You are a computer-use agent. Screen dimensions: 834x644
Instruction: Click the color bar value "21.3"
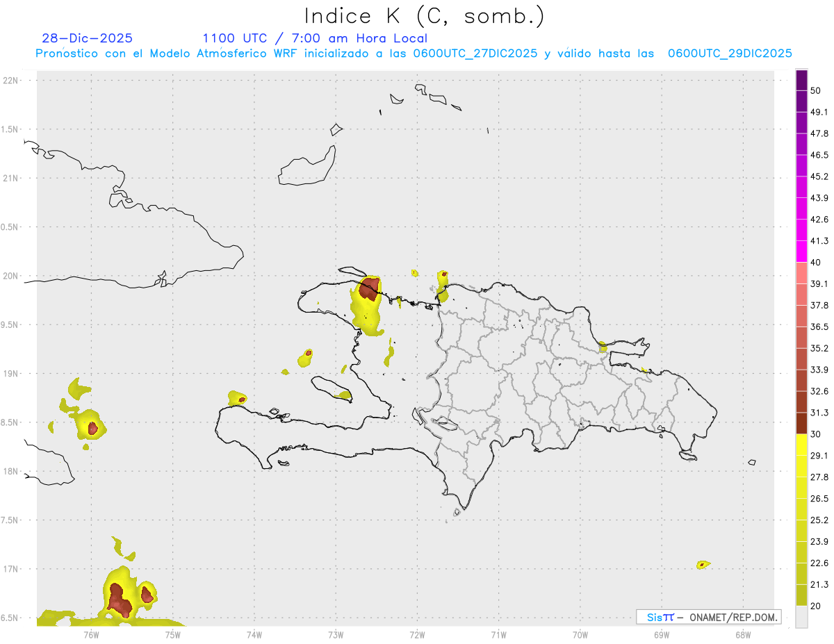coord(819,585)
